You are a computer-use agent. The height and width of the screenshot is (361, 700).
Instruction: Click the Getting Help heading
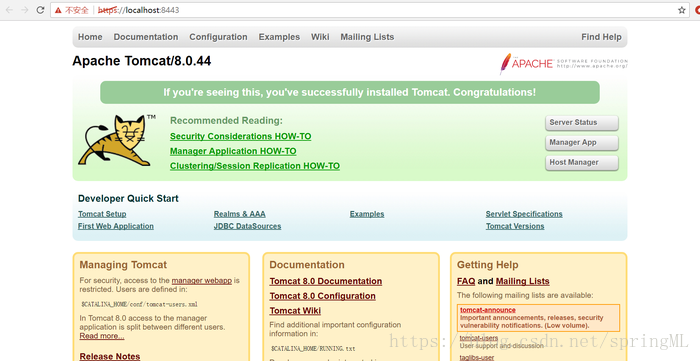click(x=488, y=265)
